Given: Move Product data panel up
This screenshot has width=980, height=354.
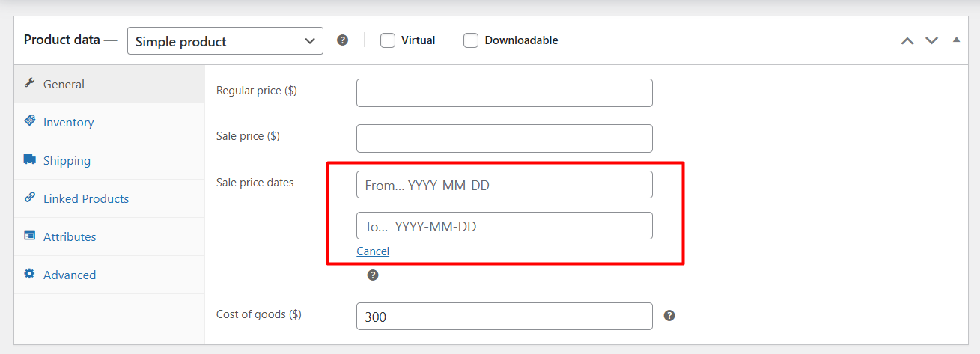Looking at the screenshot, I should click(x=907, y=40).
